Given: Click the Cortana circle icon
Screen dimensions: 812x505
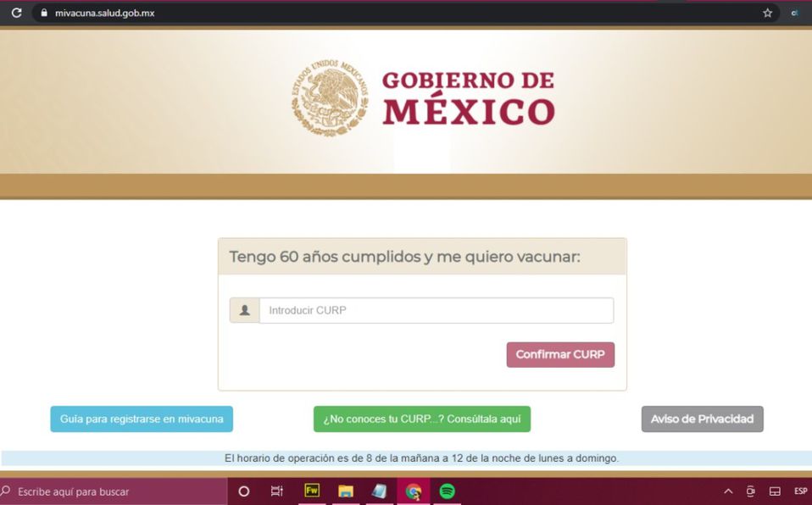Looking at the screenshot, I should tap(244, 491).
